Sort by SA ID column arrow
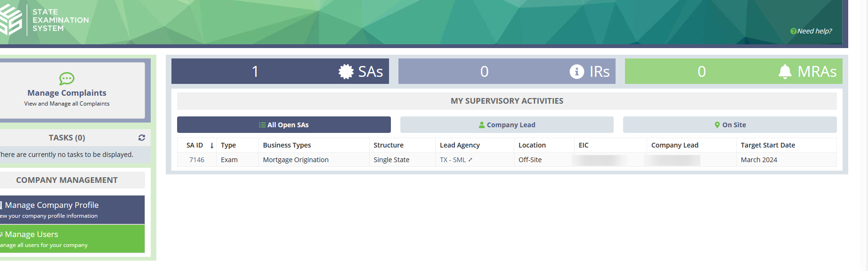The width and height of the screenshot is (868, 271). (212, 146)
